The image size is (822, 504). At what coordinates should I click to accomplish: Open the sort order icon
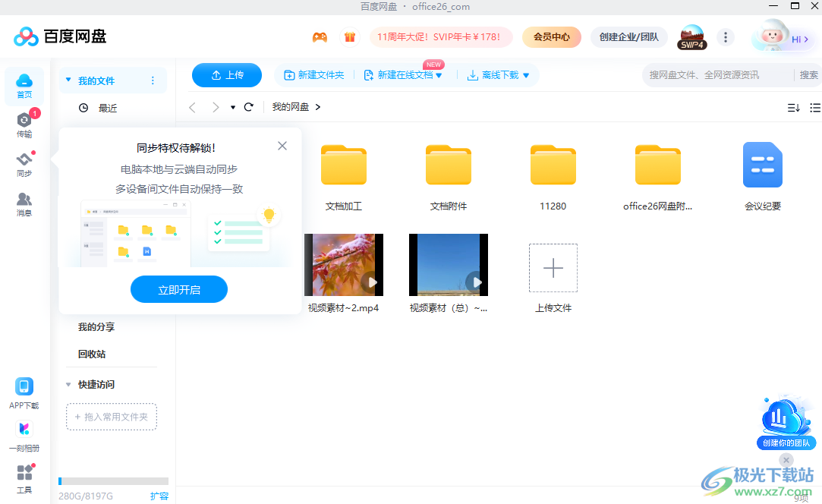(794, 108)
